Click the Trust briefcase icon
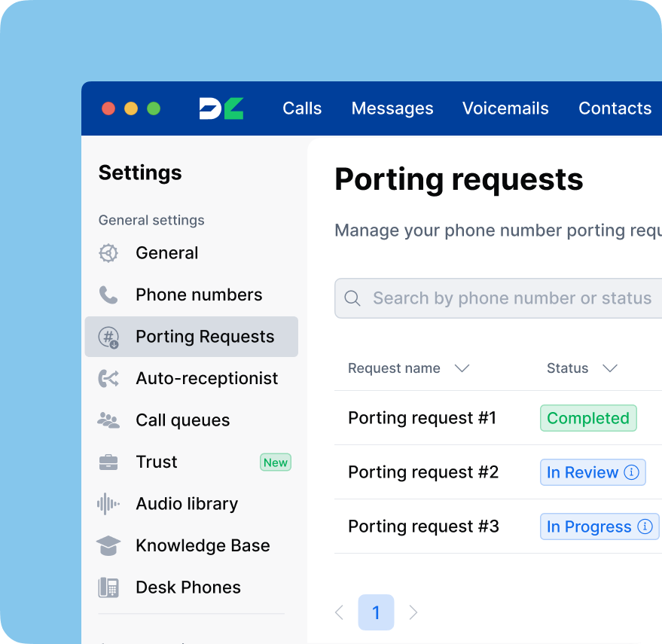662x644 pixels. point(108,462)
